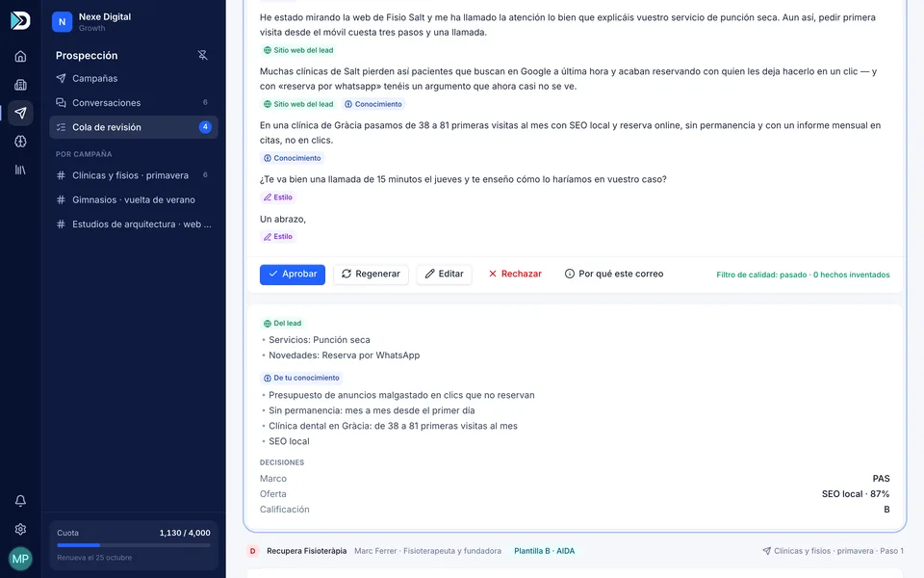Open the brain knowledge icon in left rail
The image size is (924, 578).
20,142
